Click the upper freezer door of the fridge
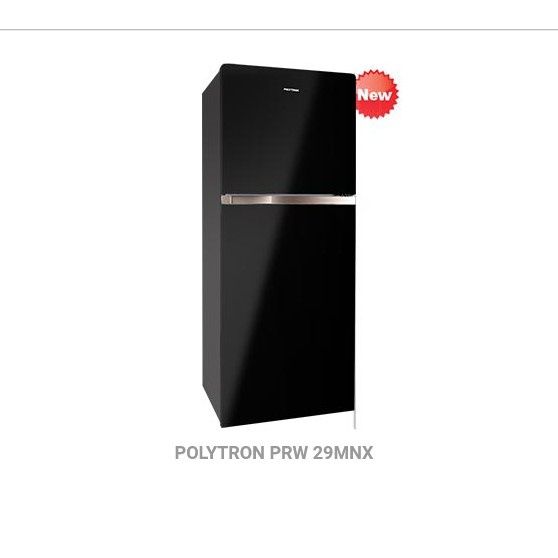This screenshot has height=558, width=558. tap(288, 130)
